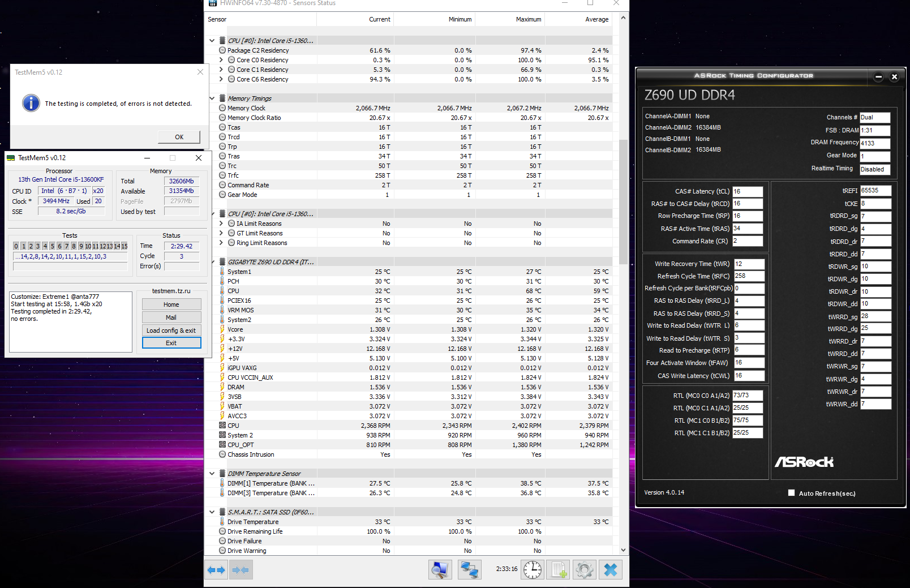910x588 pixels.
Task: Click the HWiNFO scrollbar up arrow
Action: (x=624, y=18)
